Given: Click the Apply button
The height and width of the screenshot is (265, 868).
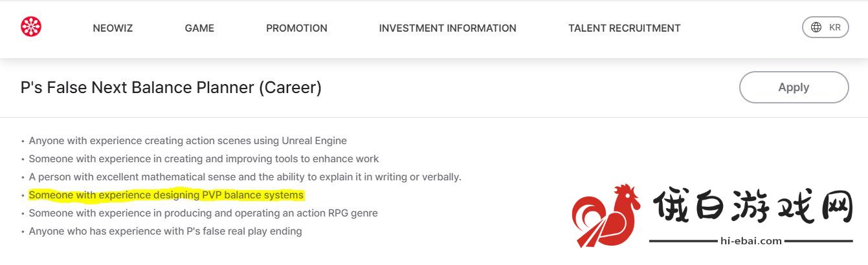Looking at the screenshot, I should 794,87.
